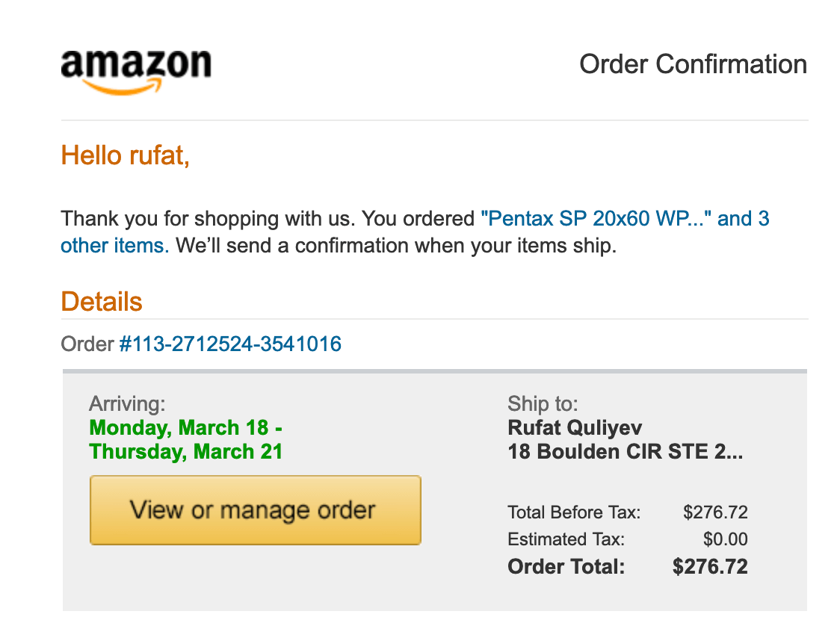
Task: Click the View or manage order button
Action: [255, 510]
